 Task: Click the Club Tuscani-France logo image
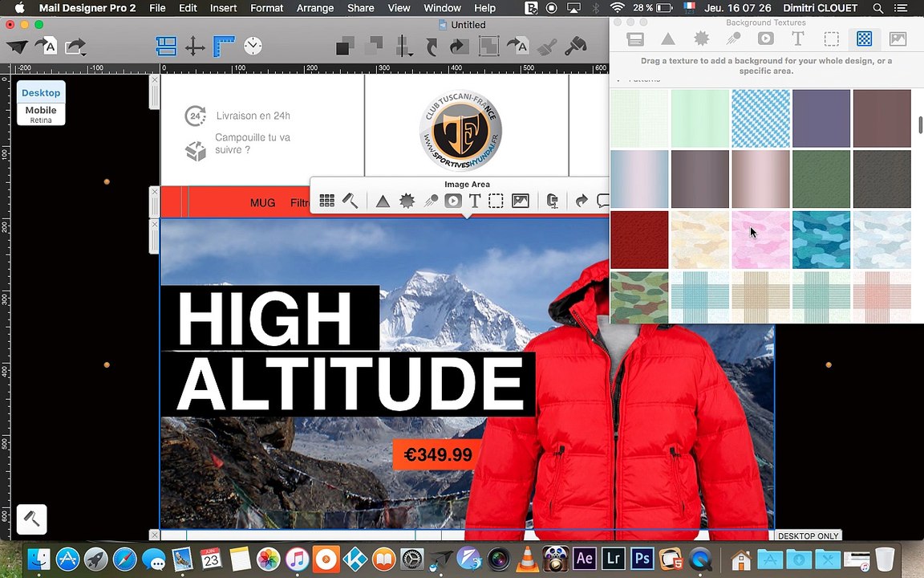[460, 130]
